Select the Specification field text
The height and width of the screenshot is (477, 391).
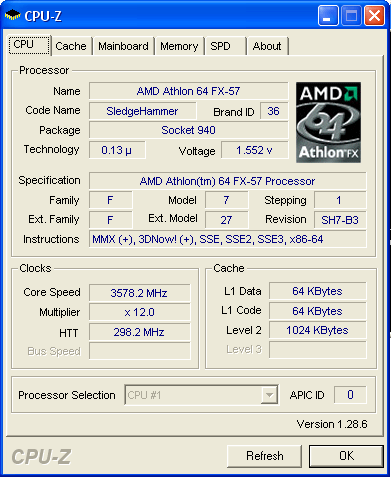click(x=228, y=181)
